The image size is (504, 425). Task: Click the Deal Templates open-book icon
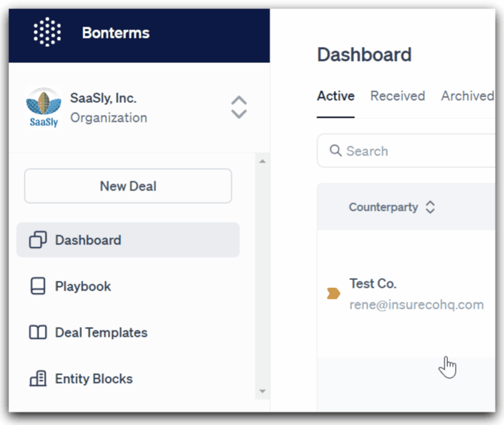38,333
